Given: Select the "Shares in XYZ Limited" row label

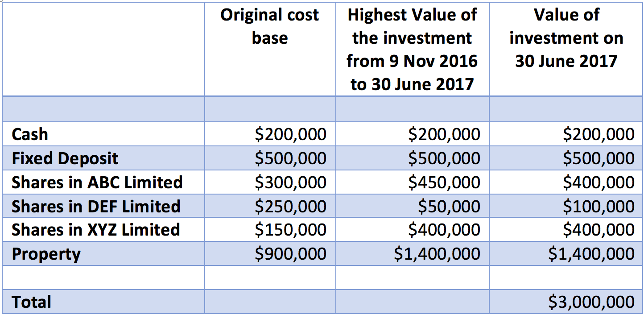Looking at the screenshot, I should point(96,230).
